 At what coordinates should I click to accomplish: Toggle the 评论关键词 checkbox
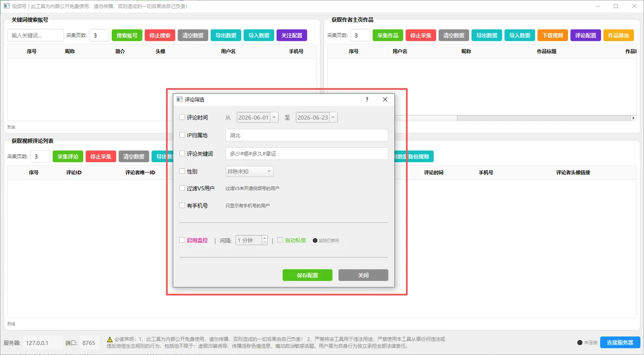point(182,154)
